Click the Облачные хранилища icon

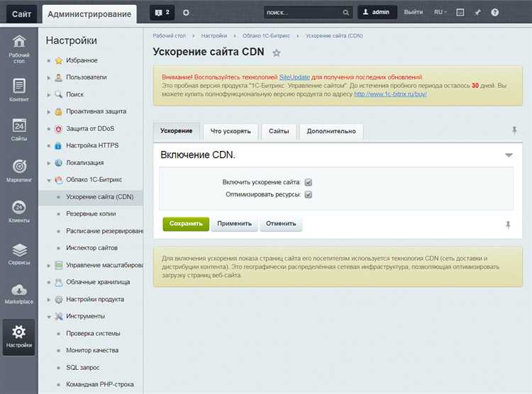click(59, 283)
